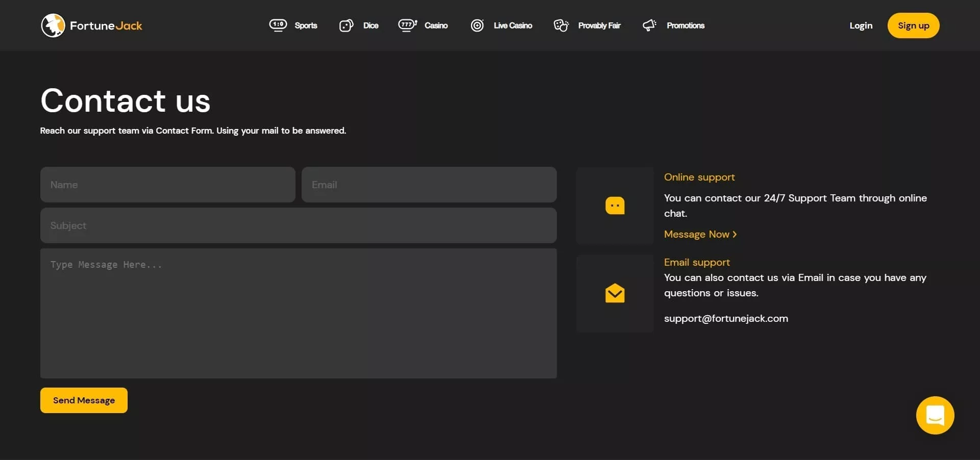Click the Live Casino chip icon

click(x=477, y=25)
